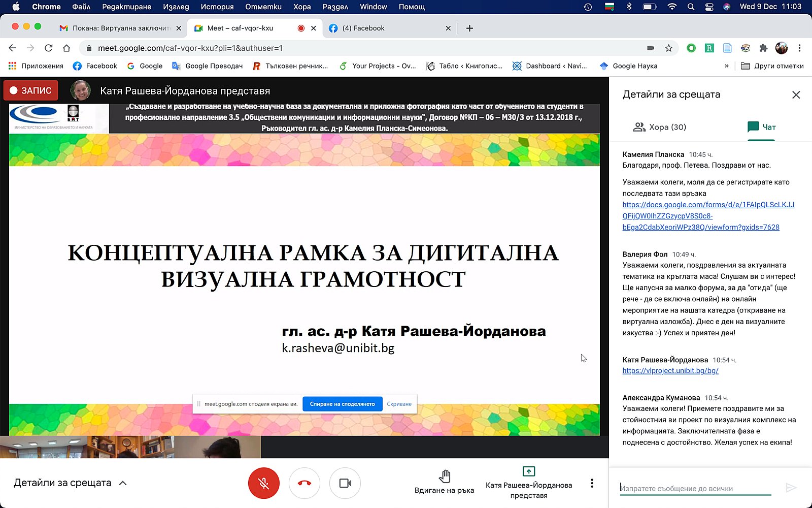This screenshot has height=508, width=812.
Task: Open the Google Forms registration link
Action: [708, 216]
